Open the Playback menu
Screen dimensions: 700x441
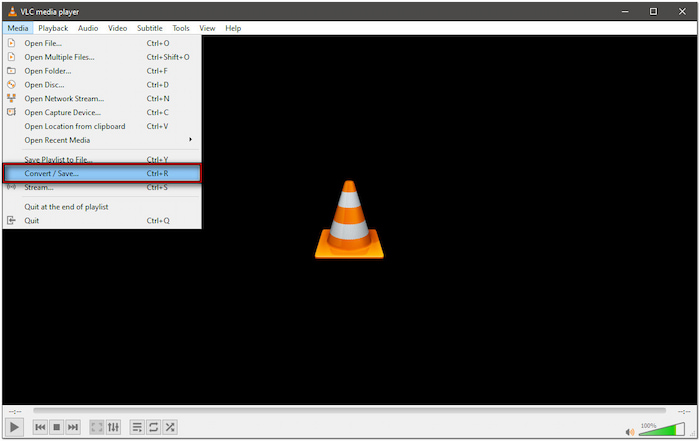click(x=53, y=28)
